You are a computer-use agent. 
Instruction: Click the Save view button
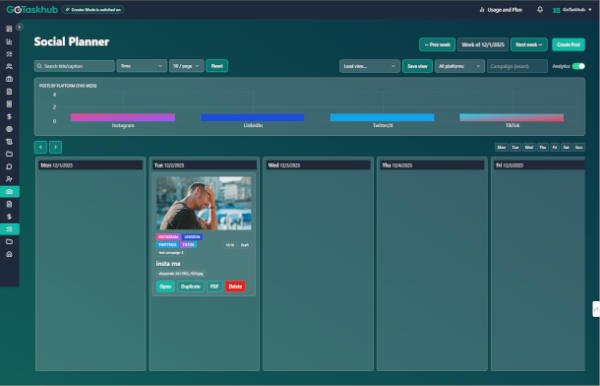click(x=417, y=66)
